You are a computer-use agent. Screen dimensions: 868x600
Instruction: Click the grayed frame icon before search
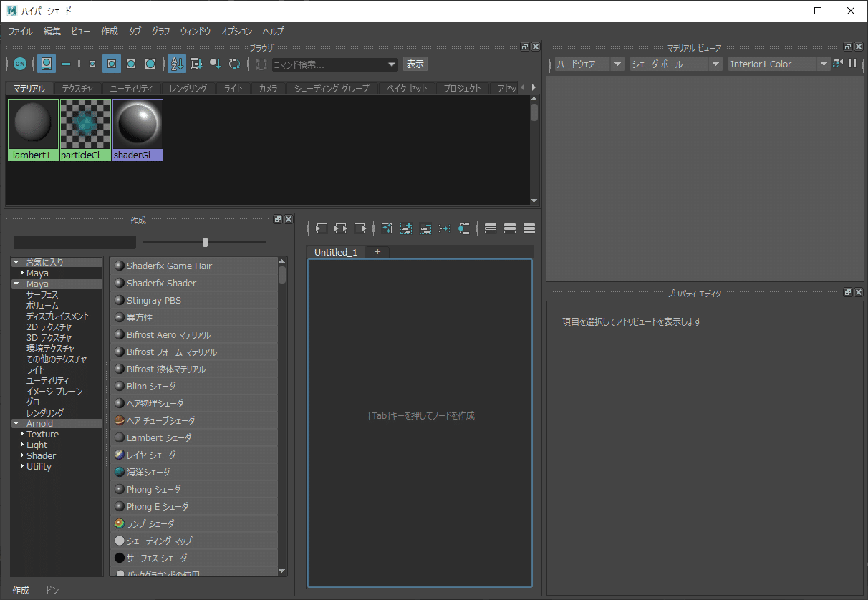coord(261,64)
